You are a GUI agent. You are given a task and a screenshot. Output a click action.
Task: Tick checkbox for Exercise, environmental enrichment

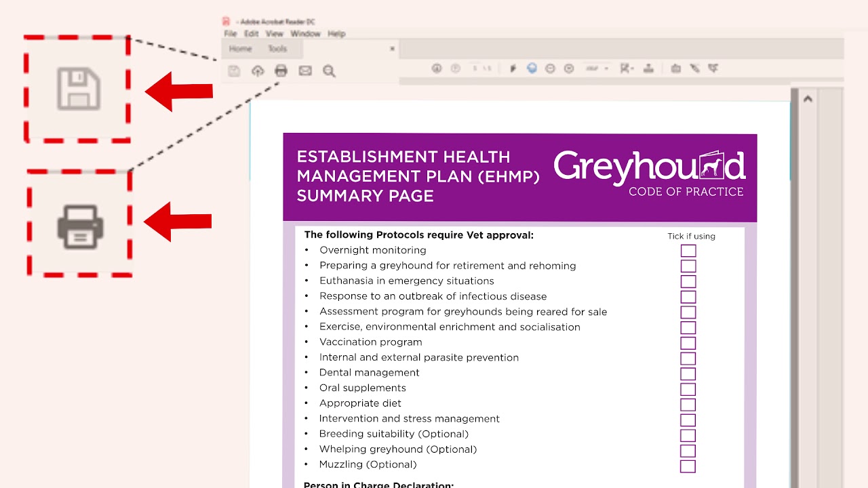688,327
